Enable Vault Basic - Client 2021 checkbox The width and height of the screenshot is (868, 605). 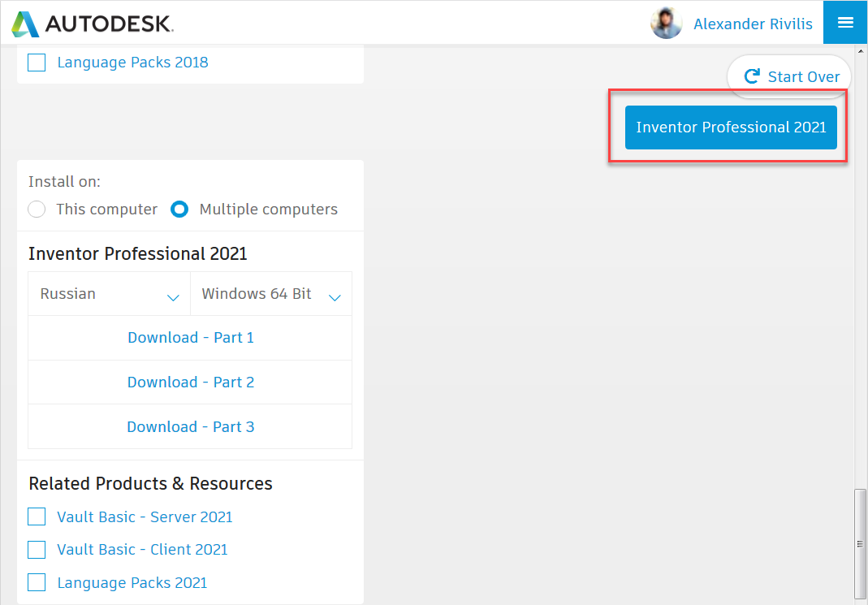pyautogui.click(x=37, y=550)
